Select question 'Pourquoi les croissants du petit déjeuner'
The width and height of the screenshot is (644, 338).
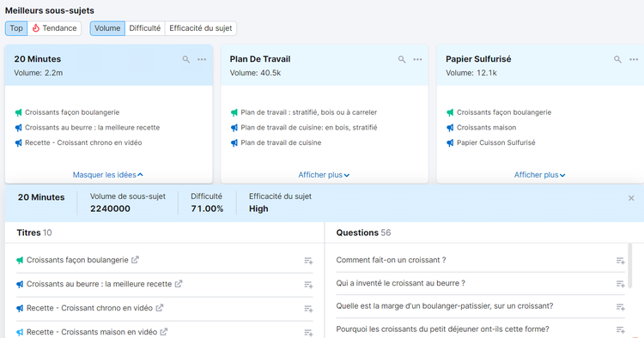[443, 329]
